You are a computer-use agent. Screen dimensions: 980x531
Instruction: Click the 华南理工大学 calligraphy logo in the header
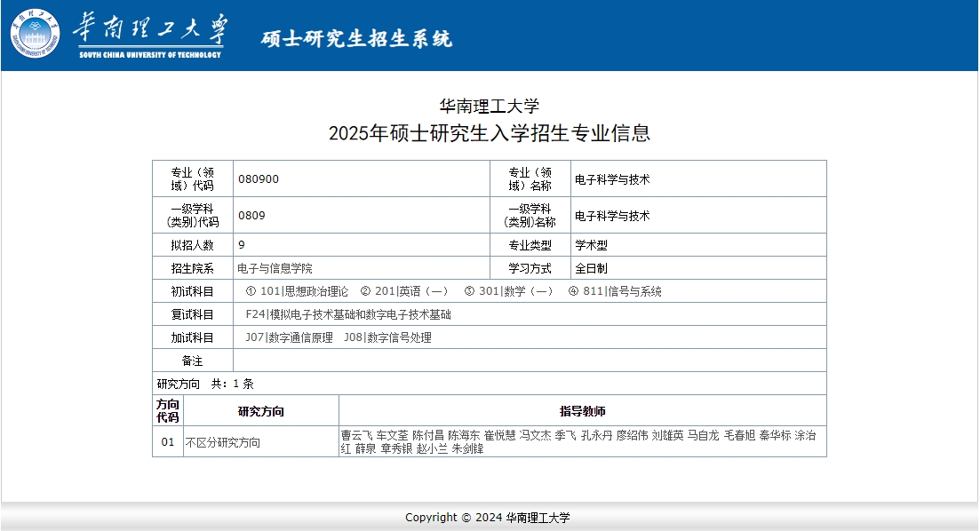coord(150,35)
